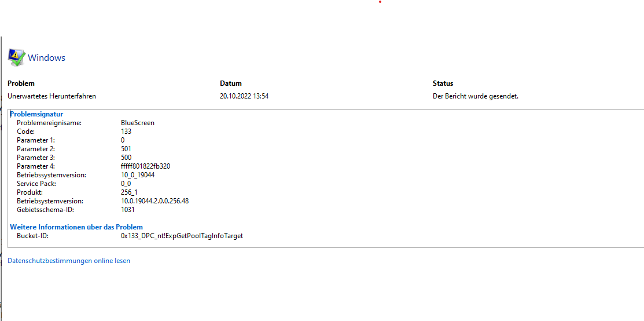Click the 'Parameter 1:' label
This screenshot has width=644, height=321.
pyautogui.click(x=36, y=140)
